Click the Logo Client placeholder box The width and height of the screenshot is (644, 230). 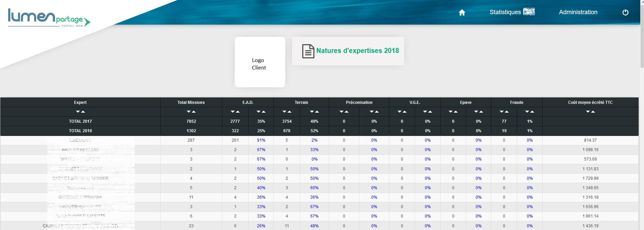click(260, 62)
